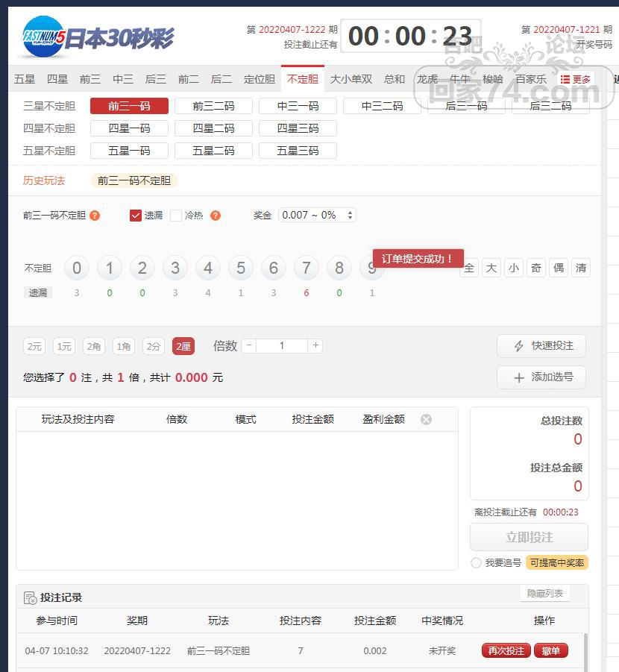This screenshot has width=619, height=672.
Task: Open the 奖金 0.007 ~ 0% dropdown
Action: click(x=317, y=215)
